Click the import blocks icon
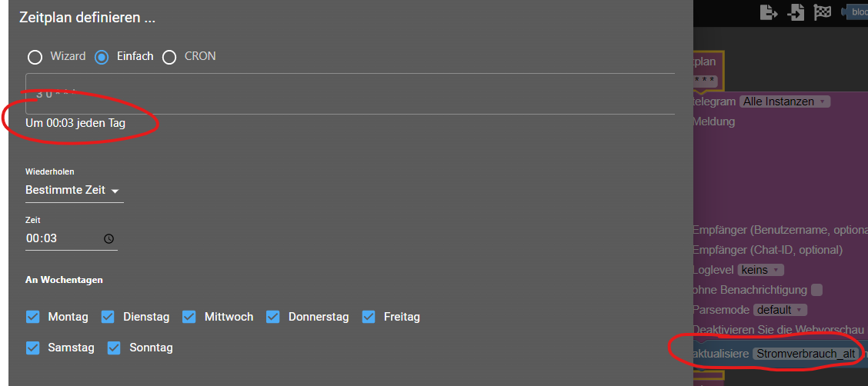868x386 pixels. [x=796, y=12]
